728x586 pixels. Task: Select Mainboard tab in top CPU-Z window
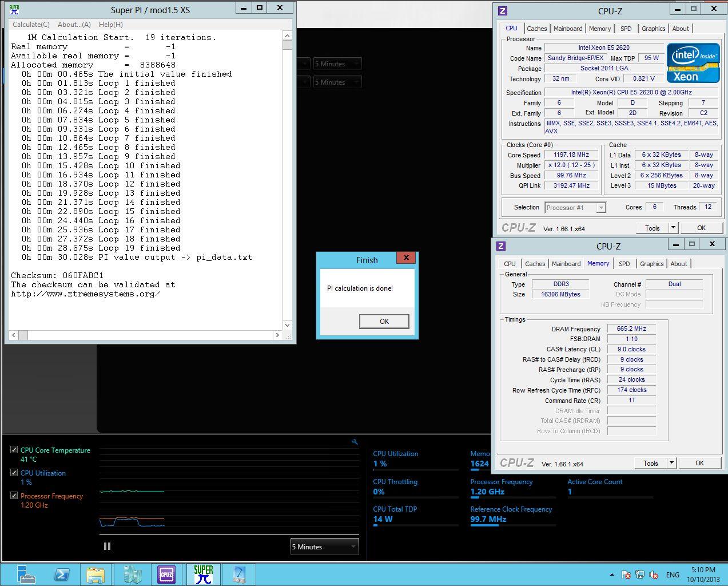[568, 29]
